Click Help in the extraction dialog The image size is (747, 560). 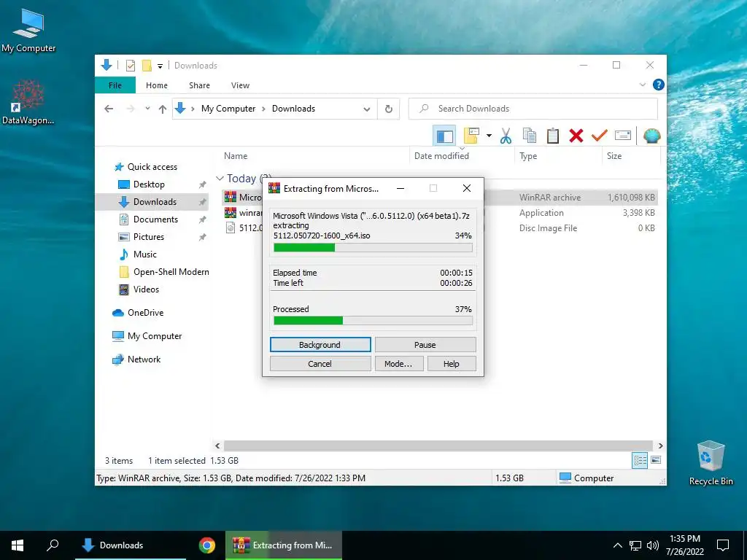[x=451, y=364]
